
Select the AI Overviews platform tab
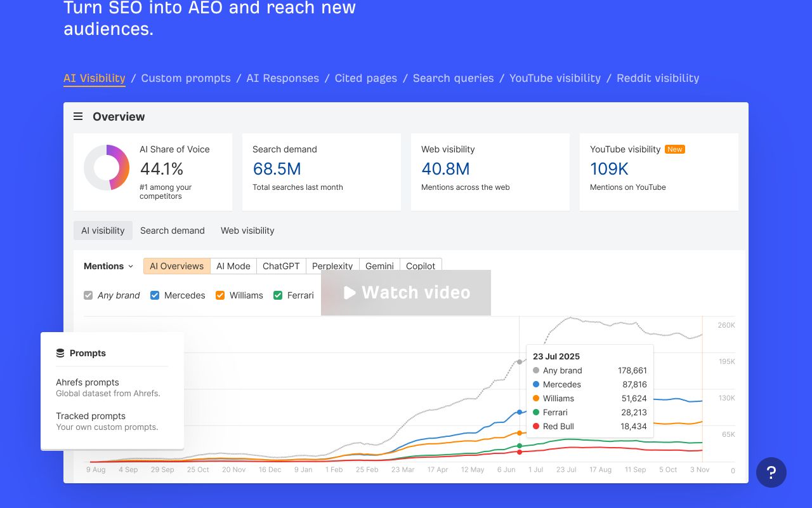click(176, 266)
